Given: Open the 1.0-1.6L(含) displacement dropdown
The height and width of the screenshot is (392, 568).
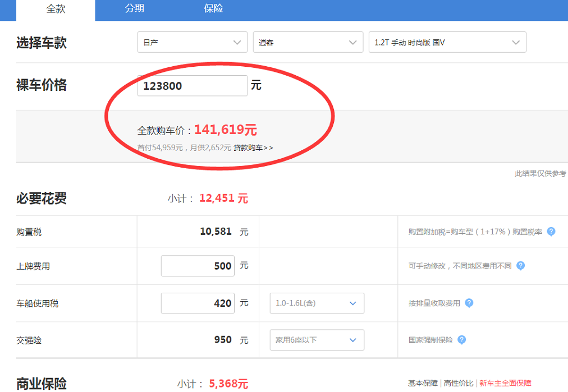Looking at the screenshot, I should click(317, 303).
